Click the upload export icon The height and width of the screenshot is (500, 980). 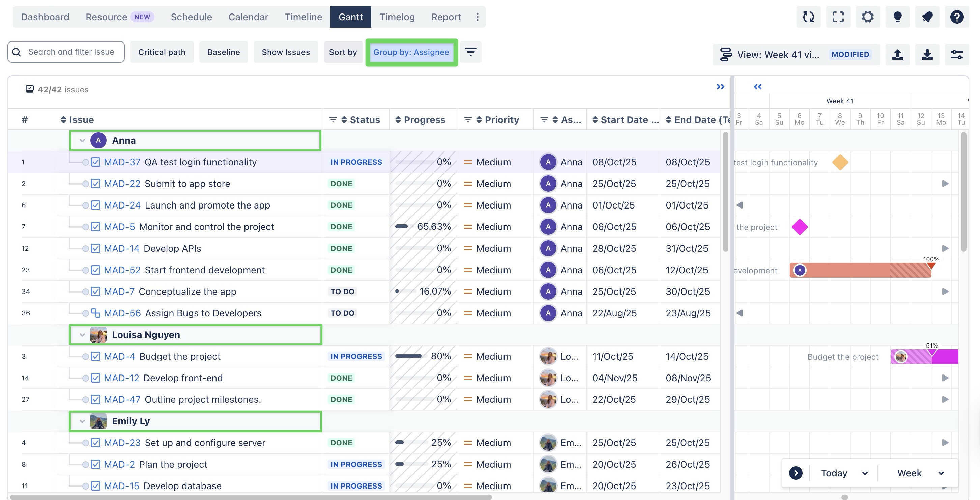[x=897, y=54]
